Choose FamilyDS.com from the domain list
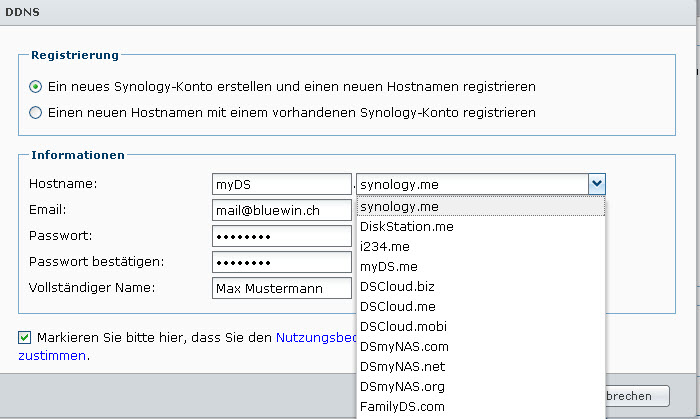 [x=481, y=407]
